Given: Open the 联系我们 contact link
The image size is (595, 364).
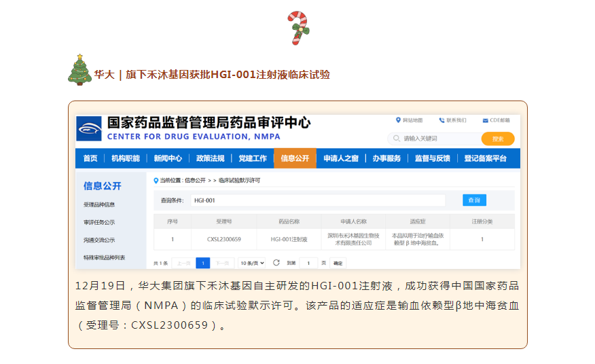Looking at the screenshot, I should pyautogui.click(x=456, y=120).
